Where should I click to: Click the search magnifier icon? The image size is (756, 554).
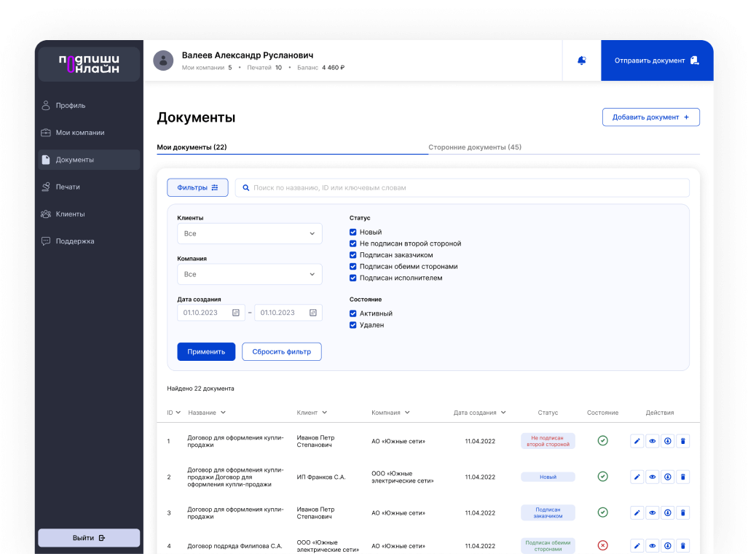[x=246, y=188]
